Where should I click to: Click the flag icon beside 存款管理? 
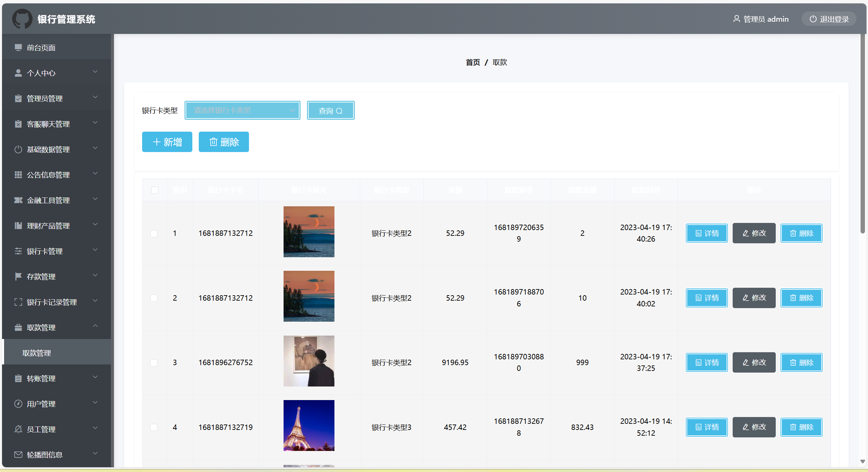[x=18, y=277]
